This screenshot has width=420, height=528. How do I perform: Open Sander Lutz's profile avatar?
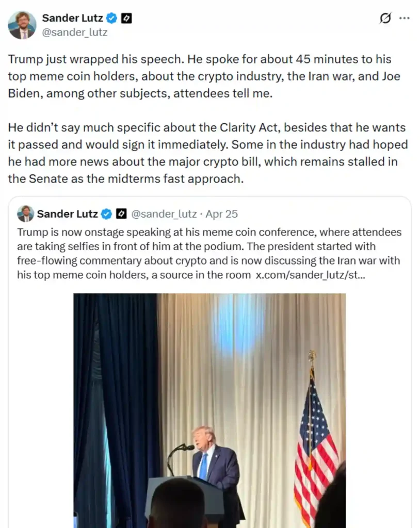pos(22,24)
